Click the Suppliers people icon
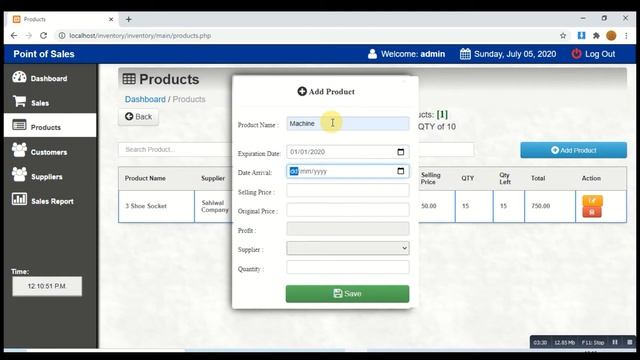The image size is (640, 360). click(19, 174)
